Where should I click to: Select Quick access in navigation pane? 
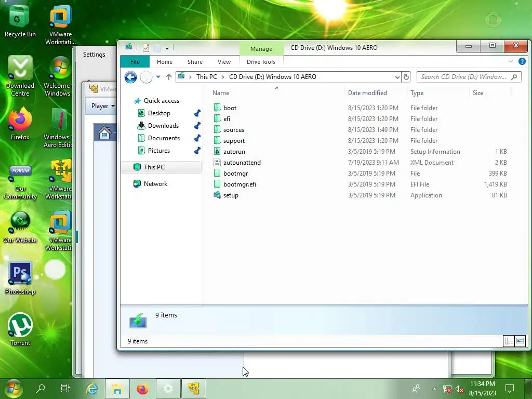(161, 101)
